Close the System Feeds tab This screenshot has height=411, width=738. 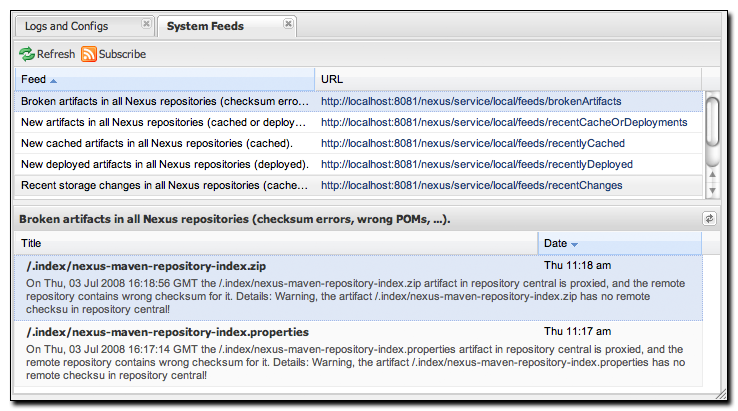tap(288, 24)
